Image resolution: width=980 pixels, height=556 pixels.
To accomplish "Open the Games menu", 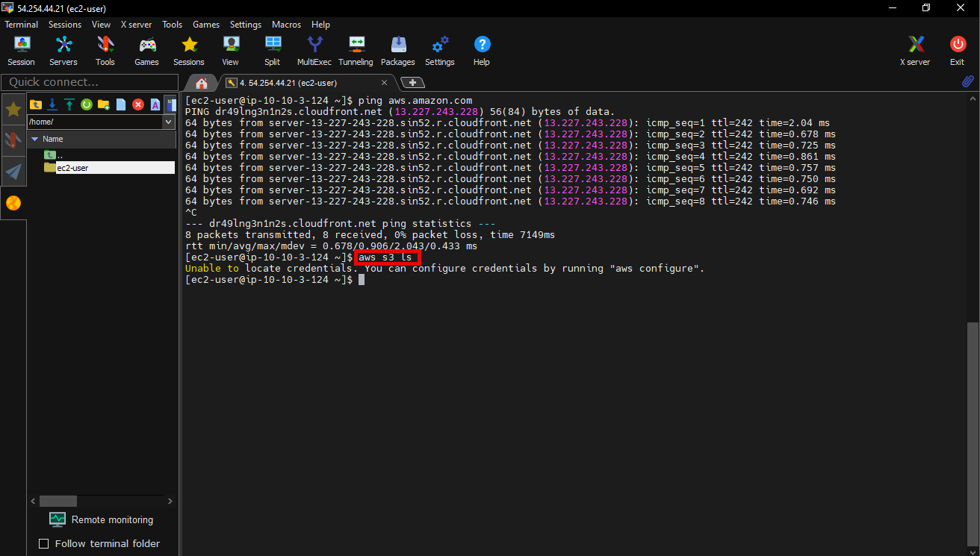I will click(x=206, y=25).
